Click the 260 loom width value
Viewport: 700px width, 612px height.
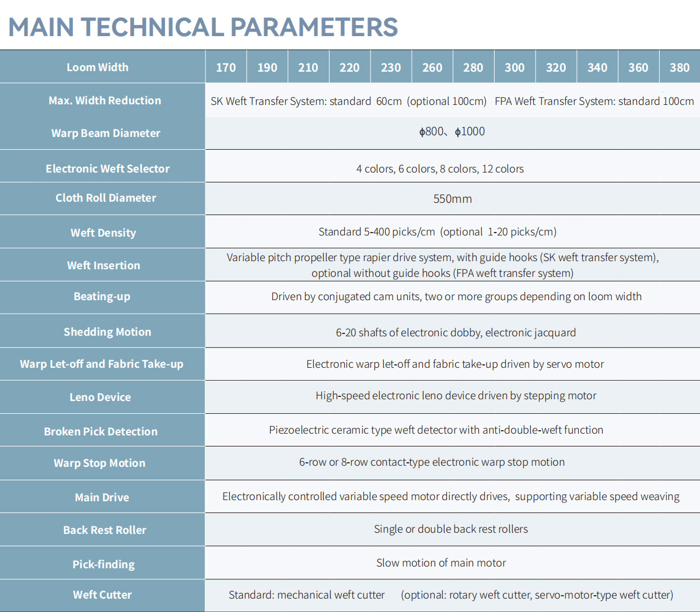pos(432,68)
